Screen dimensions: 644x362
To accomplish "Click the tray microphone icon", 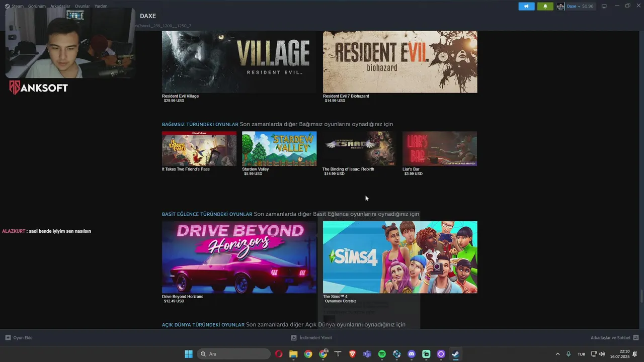I will [x=569, y=354].
